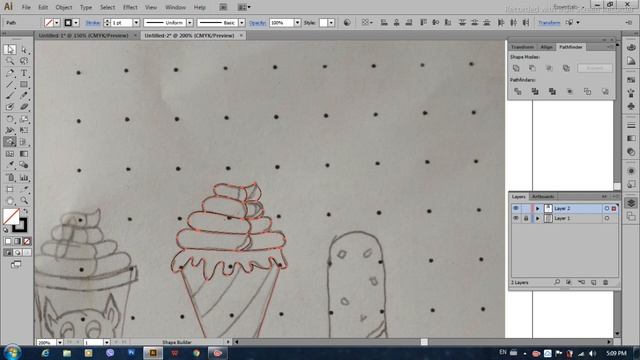Click the Trim pathfinder icon
Image resolution: width=640 pixels, height=360 pixels.
coord(535,91)
